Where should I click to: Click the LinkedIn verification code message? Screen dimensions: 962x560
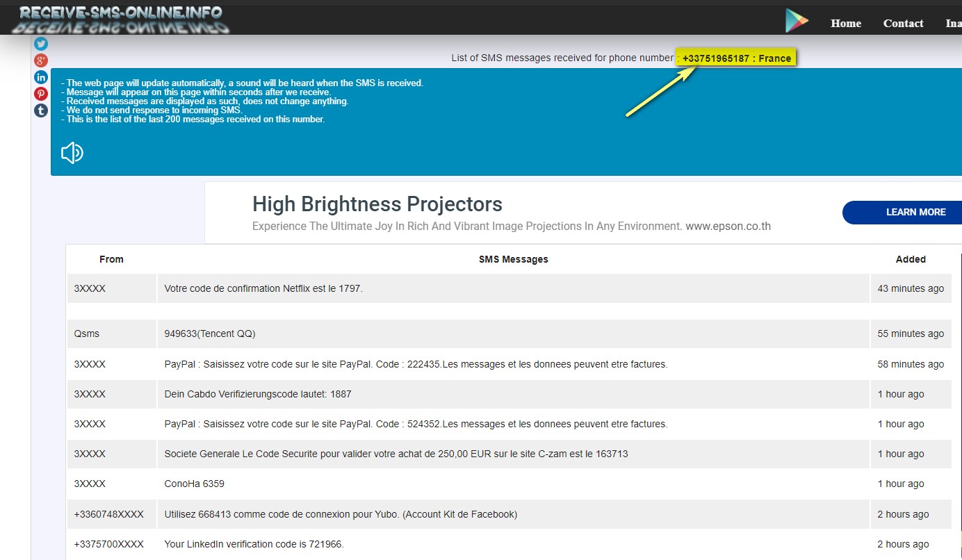[254, 544]
